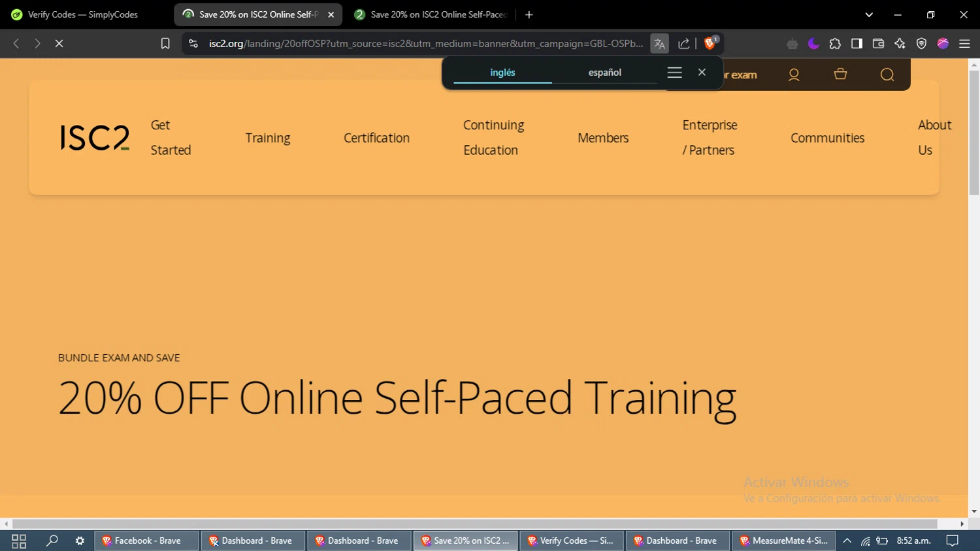Image resolution: width=980 pixels, height=551 pixels.
Task: Open the network status tray icon
Action: [x=865, y=541]
